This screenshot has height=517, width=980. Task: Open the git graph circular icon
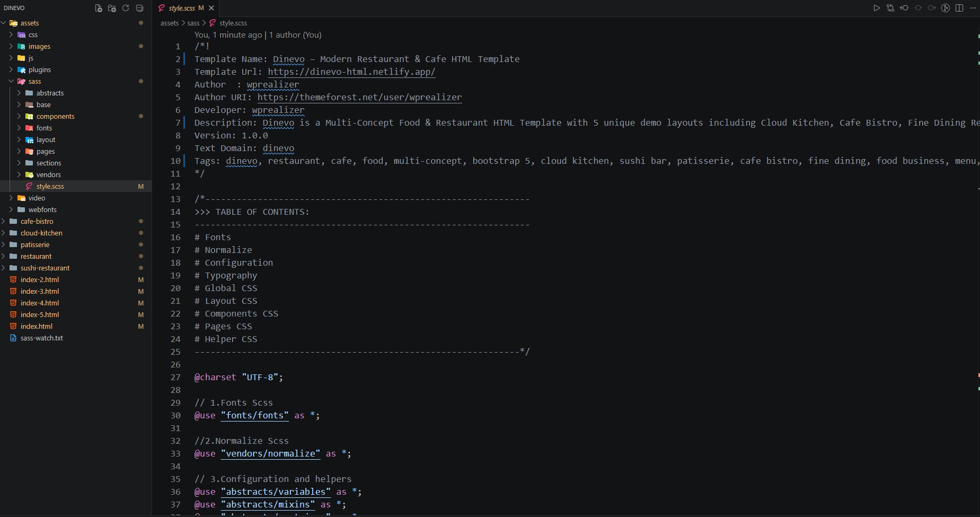(x=946, y=8)
